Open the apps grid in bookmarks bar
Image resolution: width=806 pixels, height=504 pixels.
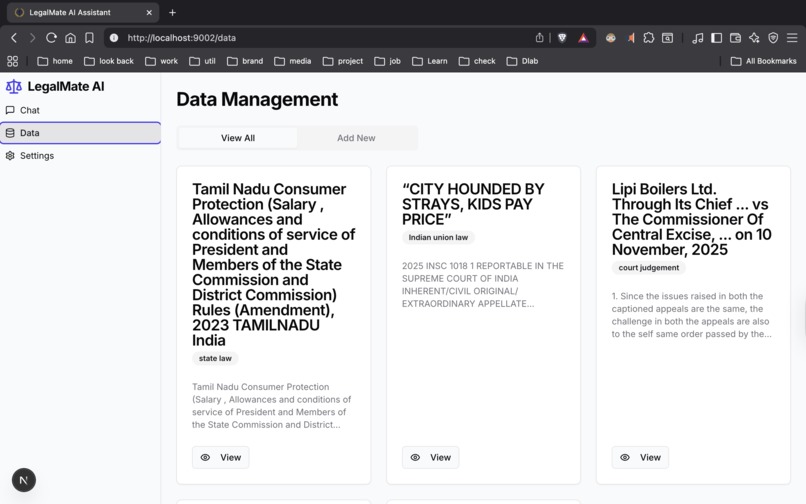[13, 61]
